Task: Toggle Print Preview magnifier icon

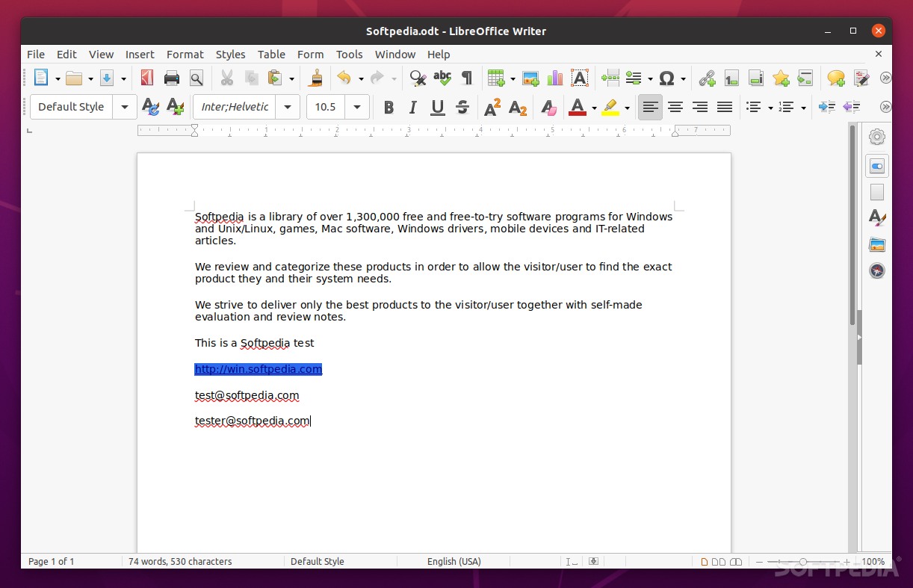Action: coord(196,78)
